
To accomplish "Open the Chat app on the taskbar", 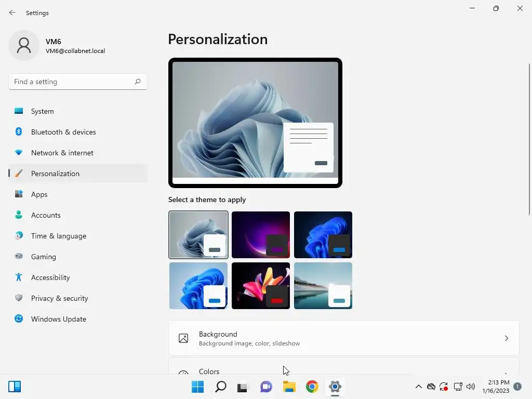I will (x=266, y=387).
